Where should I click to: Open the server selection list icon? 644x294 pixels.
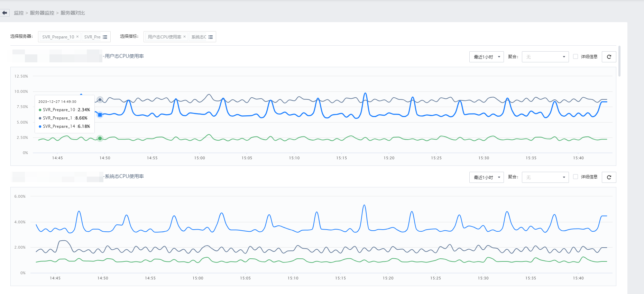coord(105,37)
